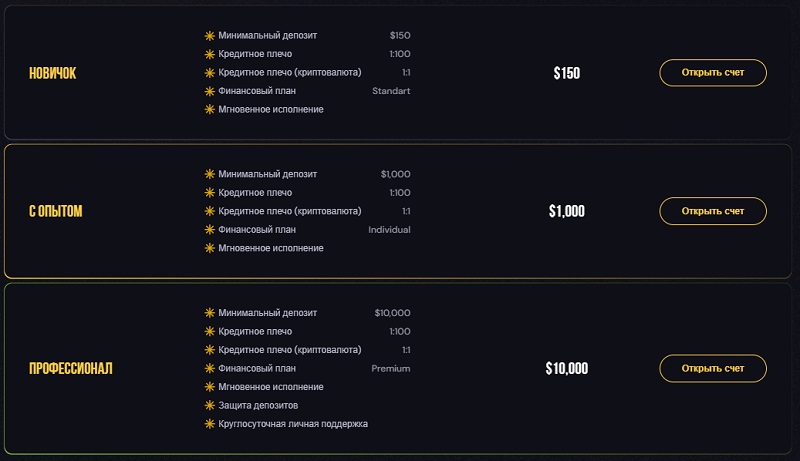Open account for the С ОПЫТОМ plan

pyautogui.click(x=713, y=211)
